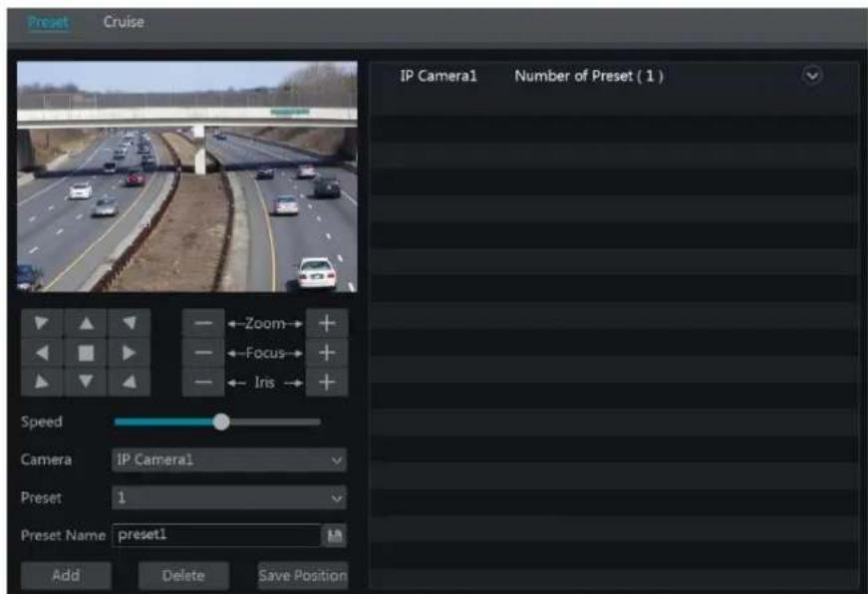Tilt camera up with up arrow
This screenshot has width=868, height=594.
(x=86, y=323)
